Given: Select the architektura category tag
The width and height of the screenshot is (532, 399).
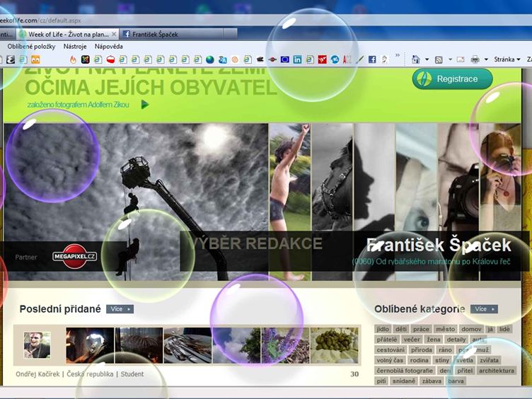Looking at the screenshot, I should pyautogui.click(x=497, y=371).
